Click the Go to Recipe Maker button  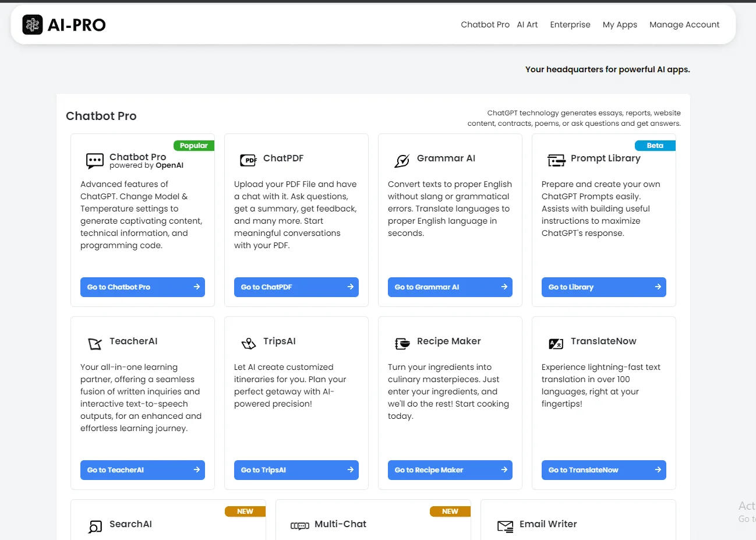point(450,470)
